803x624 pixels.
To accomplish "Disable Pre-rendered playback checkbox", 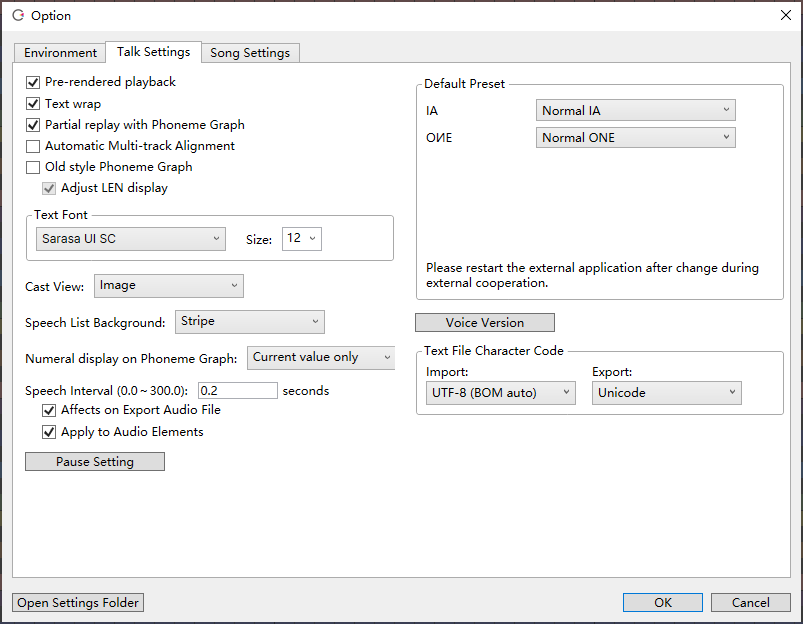I will tap(33, 82).
